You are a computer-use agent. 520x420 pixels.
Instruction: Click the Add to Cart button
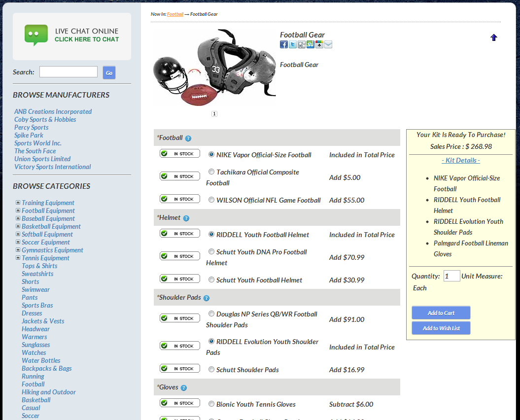pyautogui.click(x=441, y=313)
